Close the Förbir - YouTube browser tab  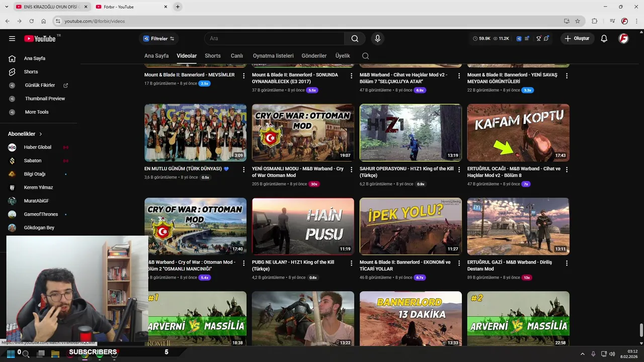[x=166, y=7]
